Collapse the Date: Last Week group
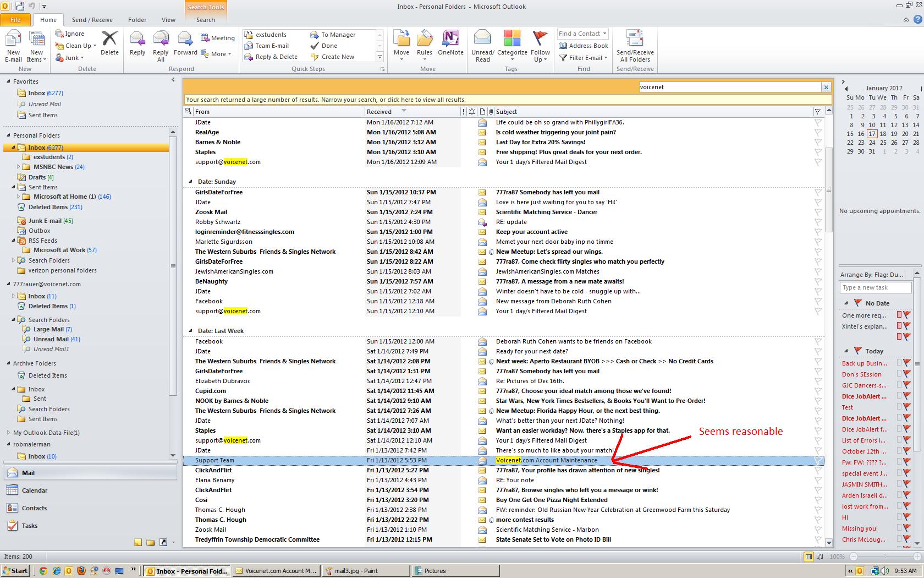The width and height of the screenshot is (924, 578). [190, 330]
